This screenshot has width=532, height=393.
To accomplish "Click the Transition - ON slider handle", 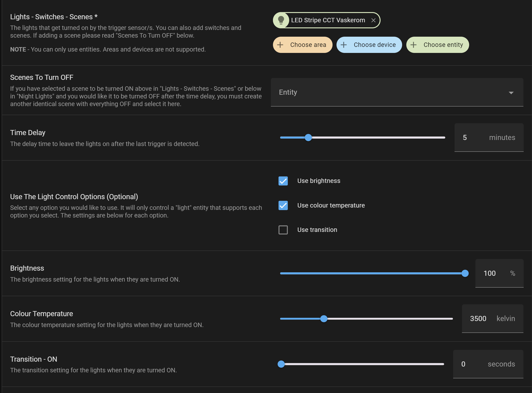I will pos(281,364).
